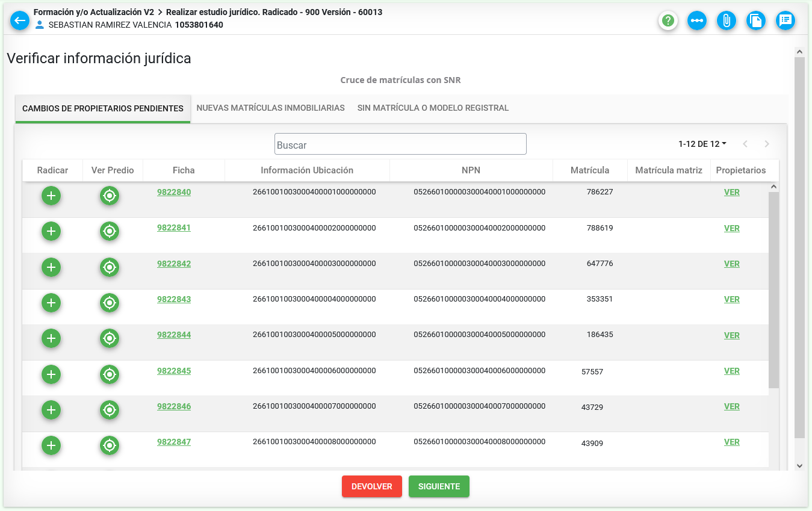Click VER propietarios for matrícula 788619
This screenshot has height=511, width=812.
(732, 228)
